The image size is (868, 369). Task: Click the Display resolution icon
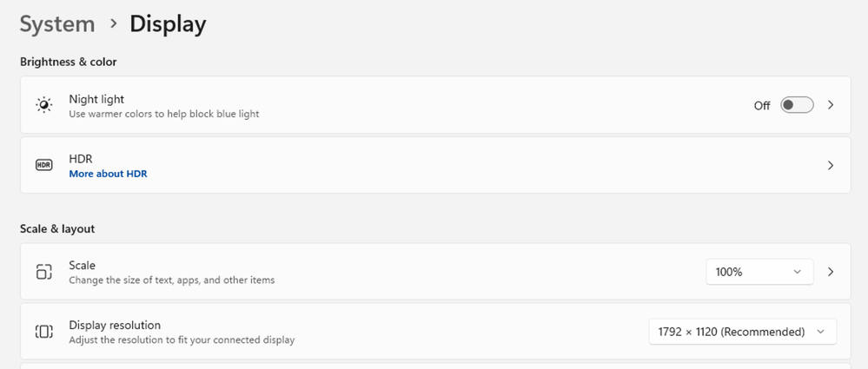[43, 332]
